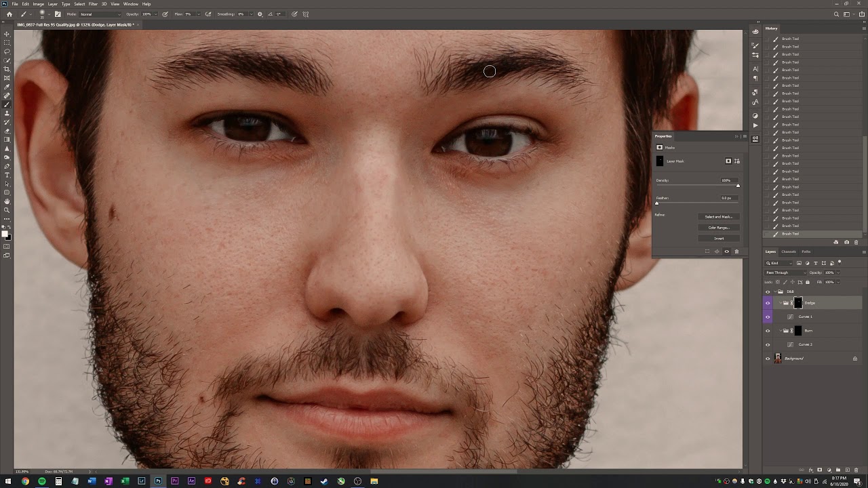Click the Color Range button
The width and height of the screenshot is (868, 488).
(719, 228)
